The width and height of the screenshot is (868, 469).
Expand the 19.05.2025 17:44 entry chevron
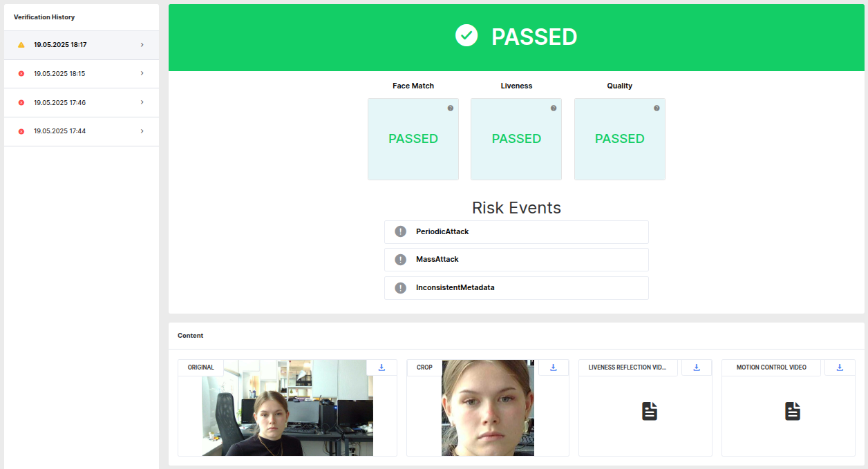click(142, 131)
